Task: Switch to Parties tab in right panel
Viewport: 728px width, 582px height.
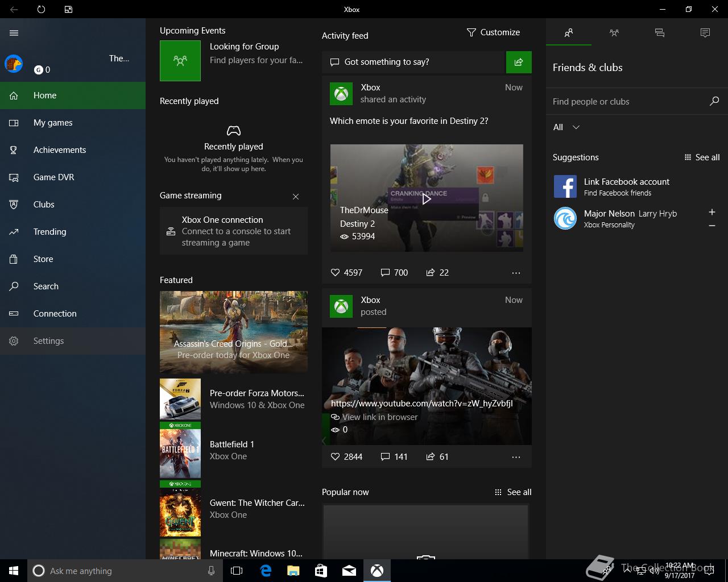Action: click(x=614, y=33)
